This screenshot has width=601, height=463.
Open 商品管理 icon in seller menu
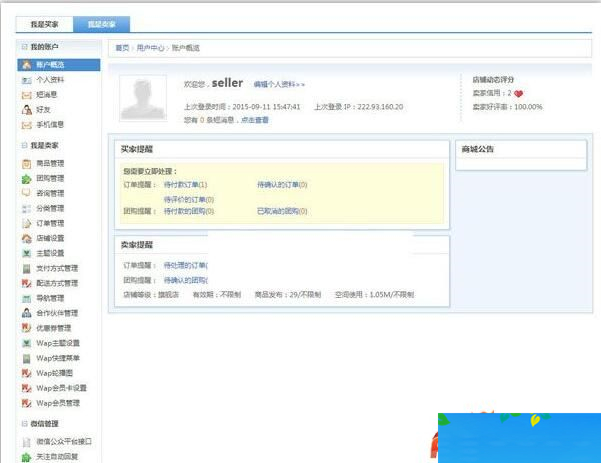[26, 163]
